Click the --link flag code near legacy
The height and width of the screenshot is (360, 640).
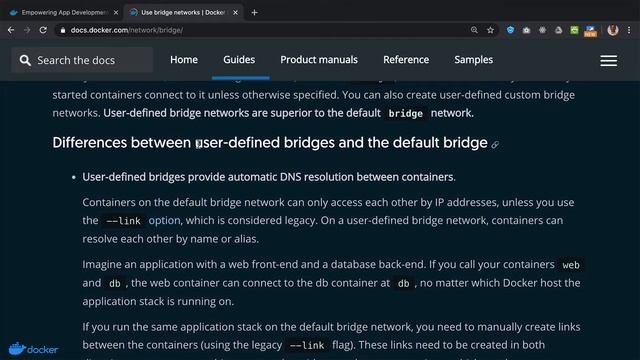pos(307,345)
